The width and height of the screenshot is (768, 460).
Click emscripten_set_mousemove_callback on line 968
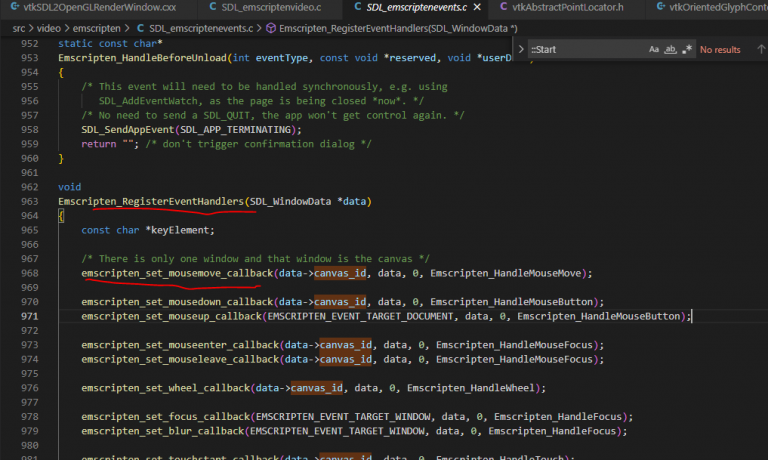177,273
